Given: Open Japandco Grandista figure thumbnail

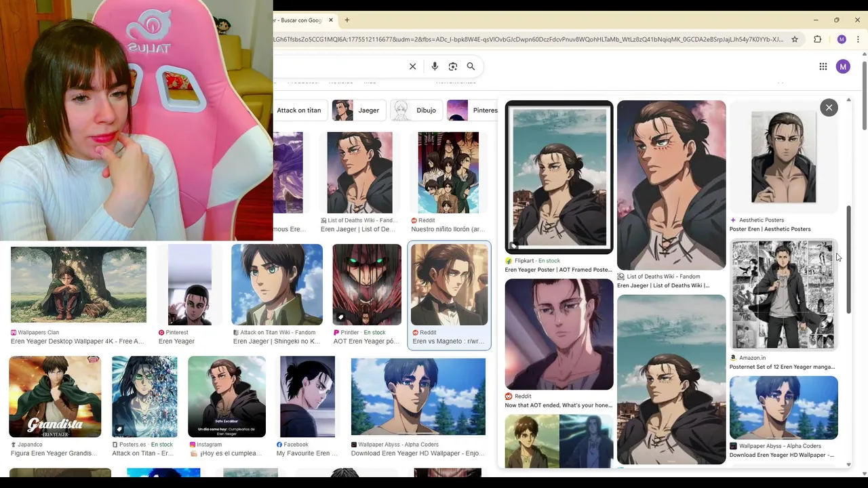Looking at the screenshot, I should [x=55, y=396].
